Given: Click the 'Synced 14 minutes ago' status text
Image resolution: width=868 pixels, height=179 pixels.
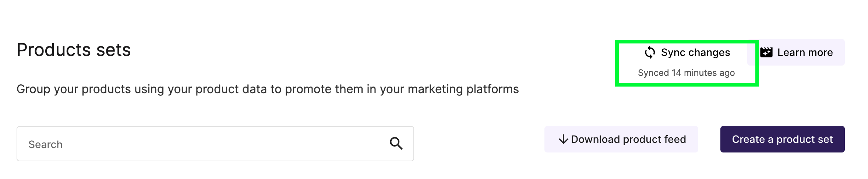Looking at the screenshot, I should point(686,73).
